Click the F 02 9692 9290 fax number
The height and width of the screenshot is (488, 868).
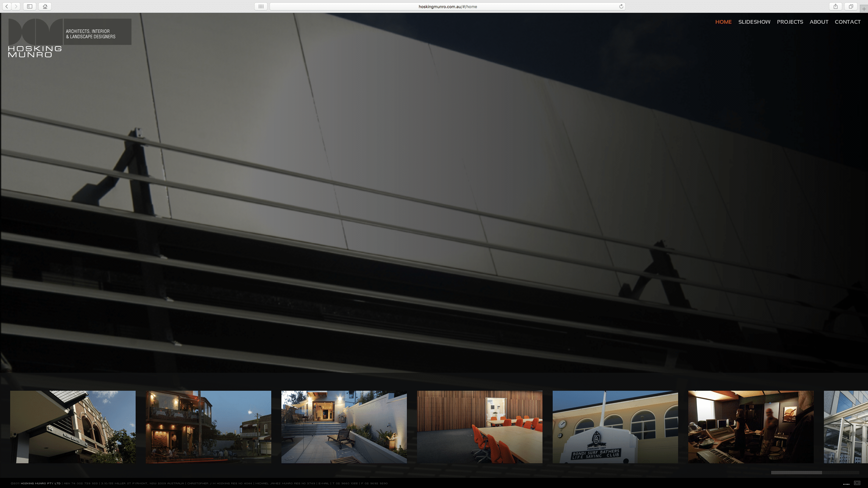point(374,483)
